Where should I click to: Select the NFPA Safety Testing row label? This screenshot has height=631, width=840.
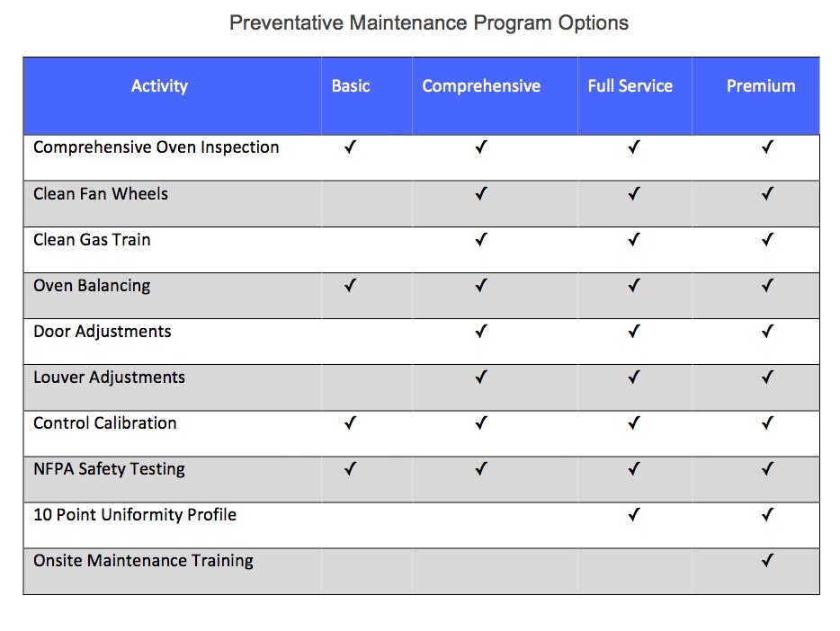pos(109,469)
